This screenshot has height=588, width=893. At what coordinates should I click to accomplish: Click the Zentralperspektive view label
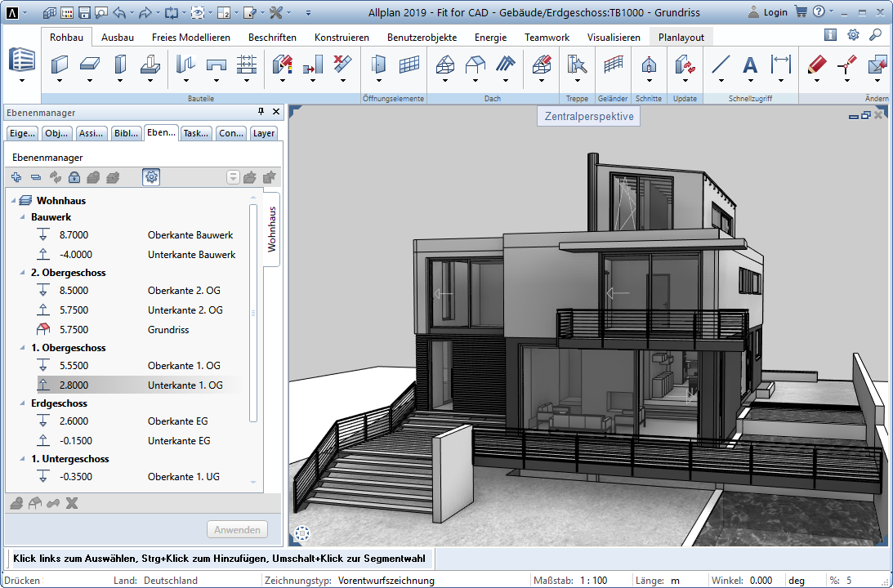point(589,117)
